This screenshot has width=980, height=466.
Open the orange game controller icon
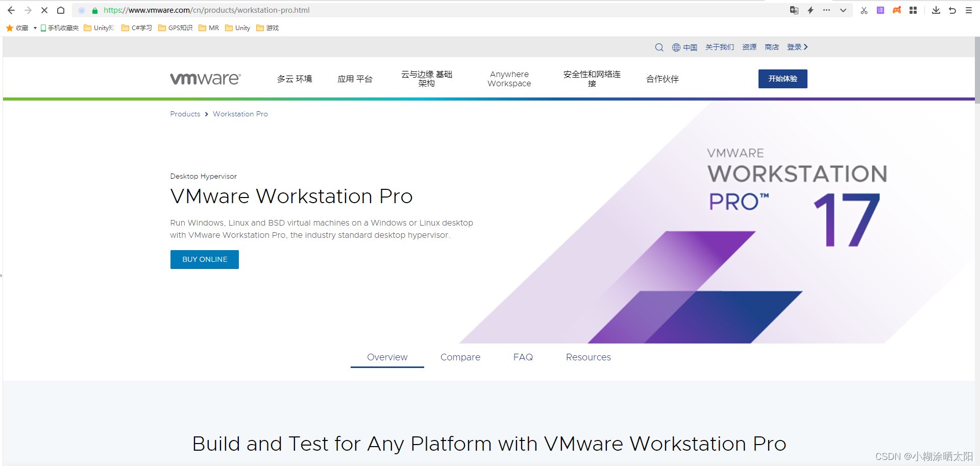[897, 10]
